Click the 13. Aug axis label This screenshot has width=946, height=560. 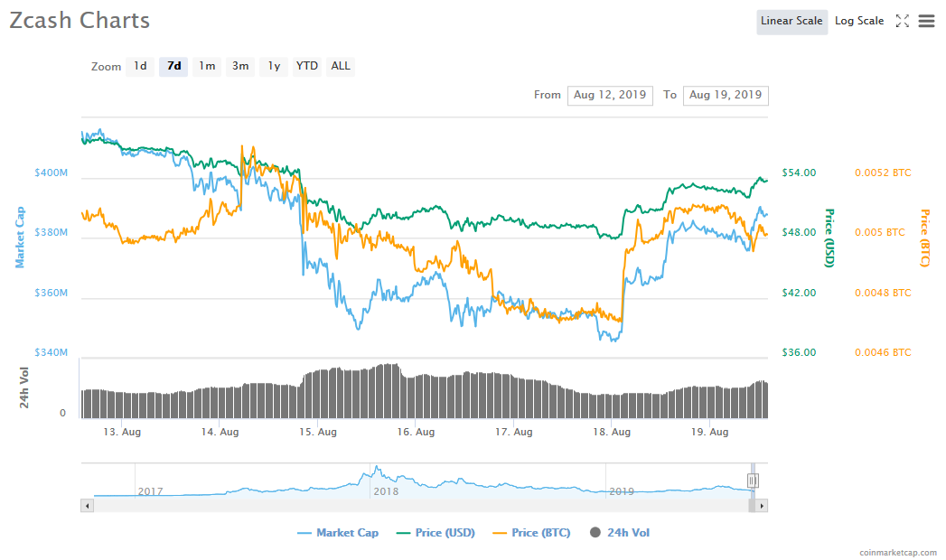(122, 432)
